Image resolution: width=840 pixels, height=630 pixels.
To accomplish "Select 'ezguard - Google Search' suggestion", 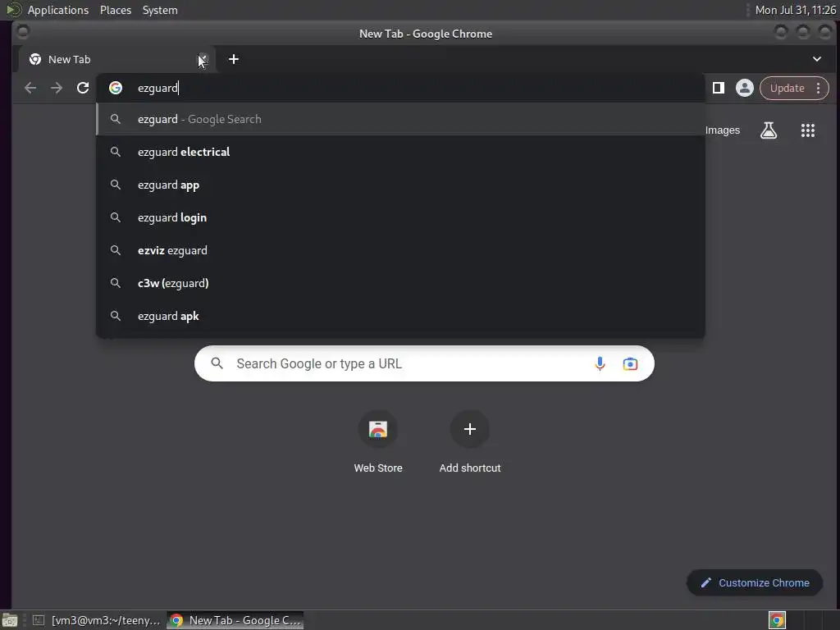I will (x=400, y=119).
